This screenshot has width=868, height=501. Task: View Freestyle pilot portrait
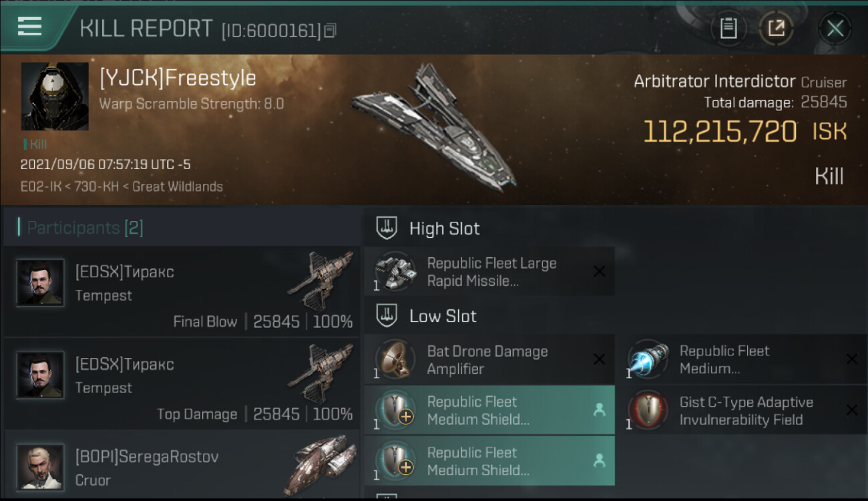(x=55, y=96)
